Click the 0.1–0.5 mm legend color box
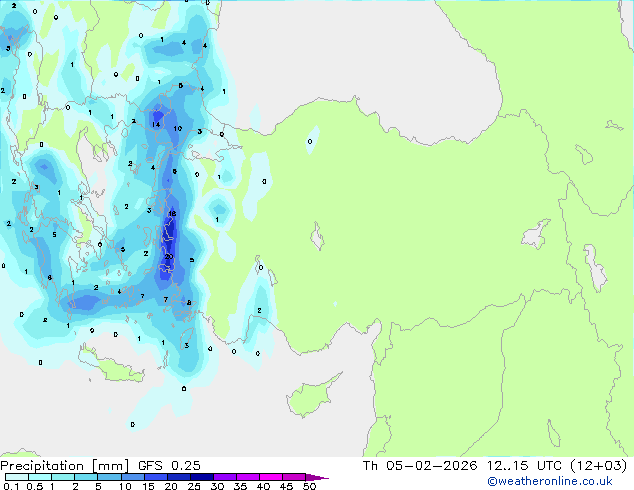This screenshot has width=634, height=490. click(x=17, y=477)
